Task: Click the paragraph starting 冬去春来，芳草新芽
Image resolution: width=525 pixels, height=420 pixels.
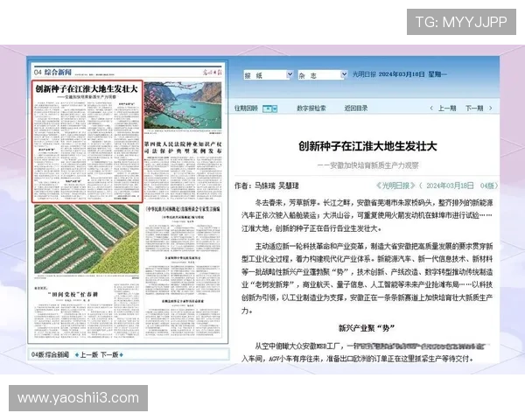Action: click(x=367, y=215)
